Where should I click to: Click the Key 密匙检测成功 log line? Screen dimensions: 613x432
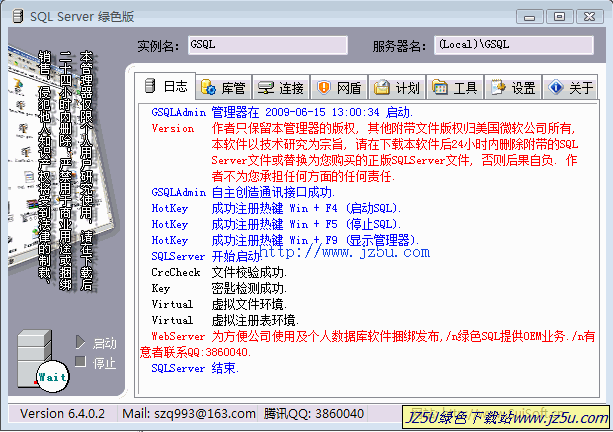[219, 289]
